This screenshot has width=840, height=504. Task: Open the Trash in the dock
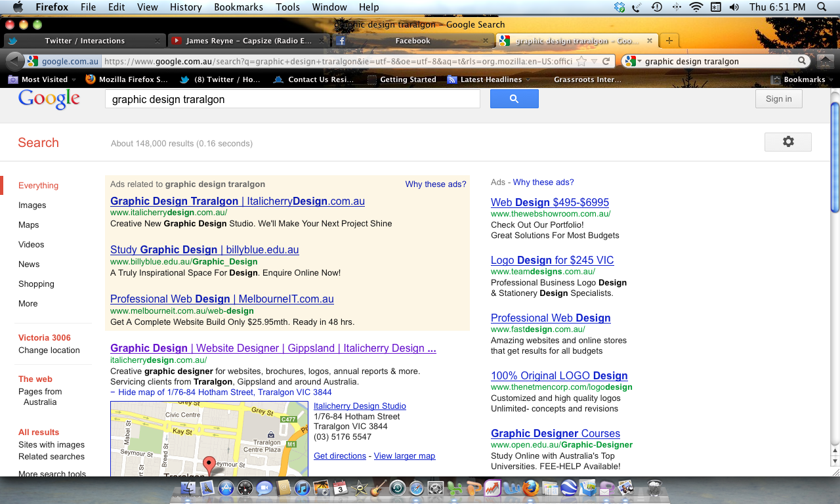pyautogui.click(x=654, y=488)
